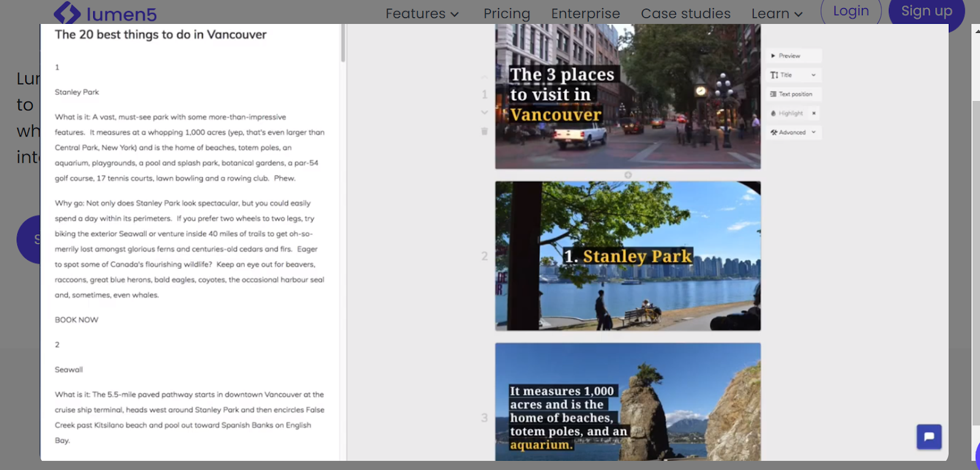Open the Title text style dropdown
The image size is (980, 470).
tap(793, 75)
